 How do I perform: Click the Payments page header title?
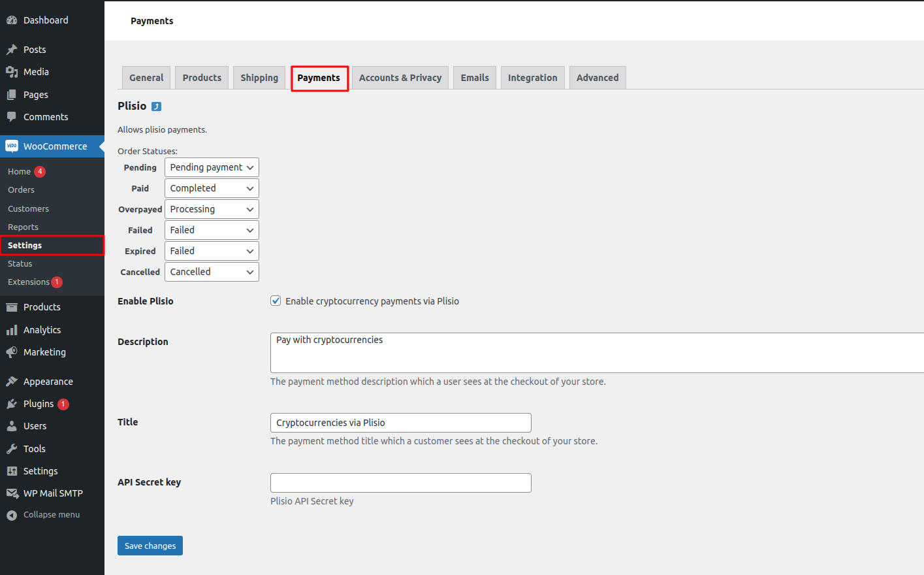[152, 21]
